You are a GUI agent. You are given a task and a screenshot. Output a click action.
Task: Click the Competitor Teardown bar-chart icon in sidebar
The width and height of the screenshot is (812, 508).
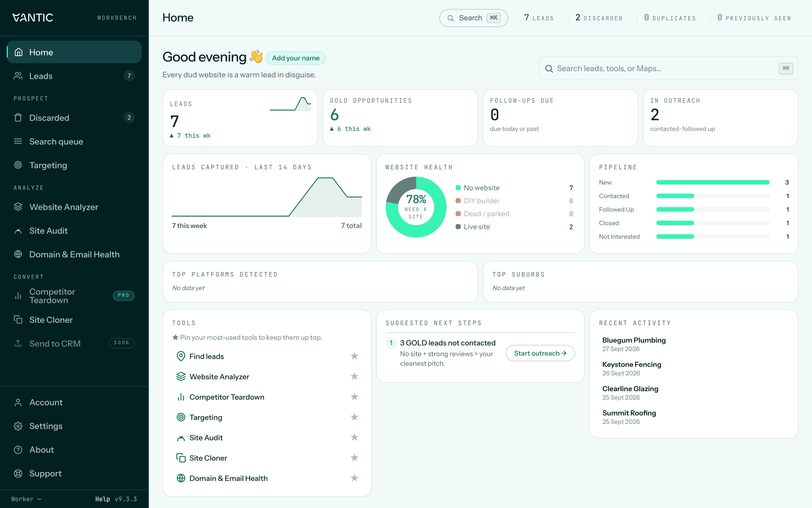coord(18,296)
